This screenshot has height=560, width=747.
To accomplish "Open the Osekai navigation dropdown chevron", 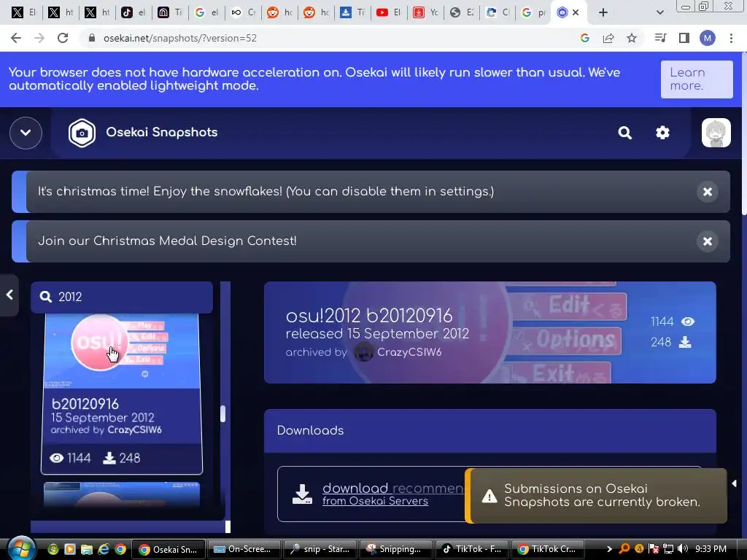I will (x=26, y=133).
